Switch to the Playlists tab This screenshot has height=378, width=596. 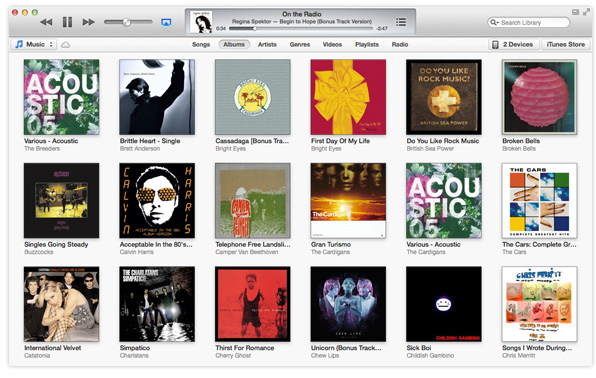point(367,44)
